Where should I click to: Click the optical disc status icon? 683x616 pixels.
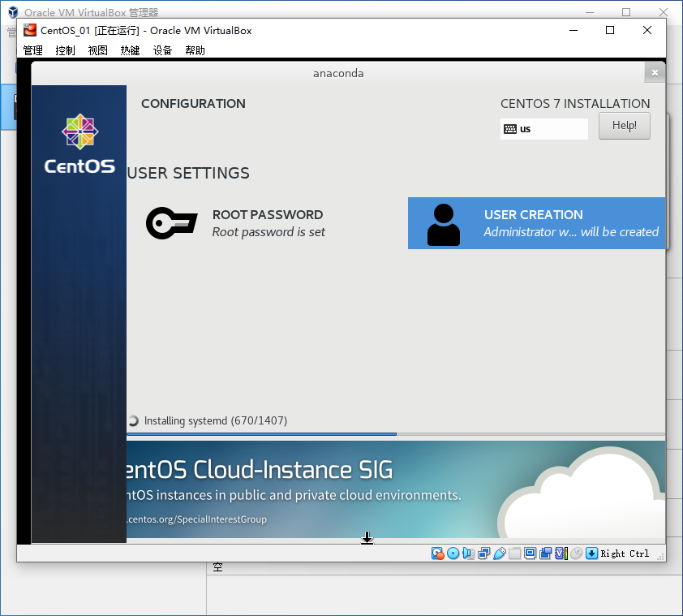coord(453,554)
